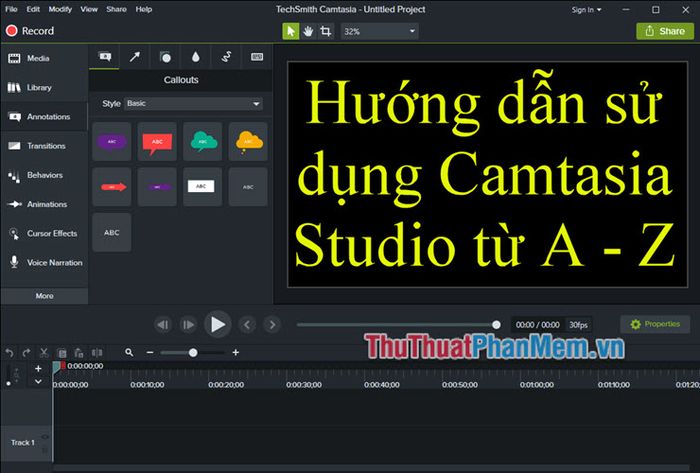Click the Paste icon in timeline toolbar
700x473 pixels.
pos(79,353)
